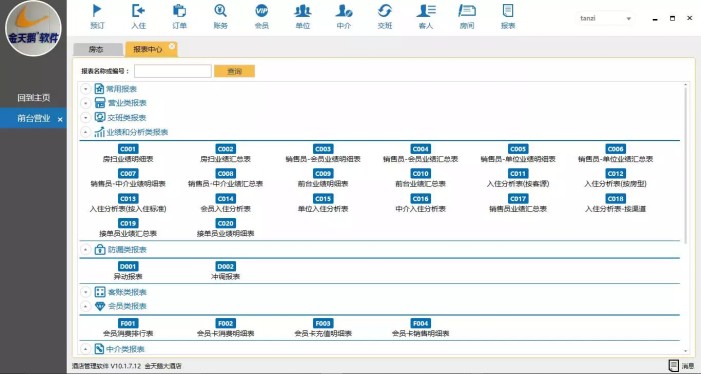Open report F003 会员卡充值明细表

[323, 328]
